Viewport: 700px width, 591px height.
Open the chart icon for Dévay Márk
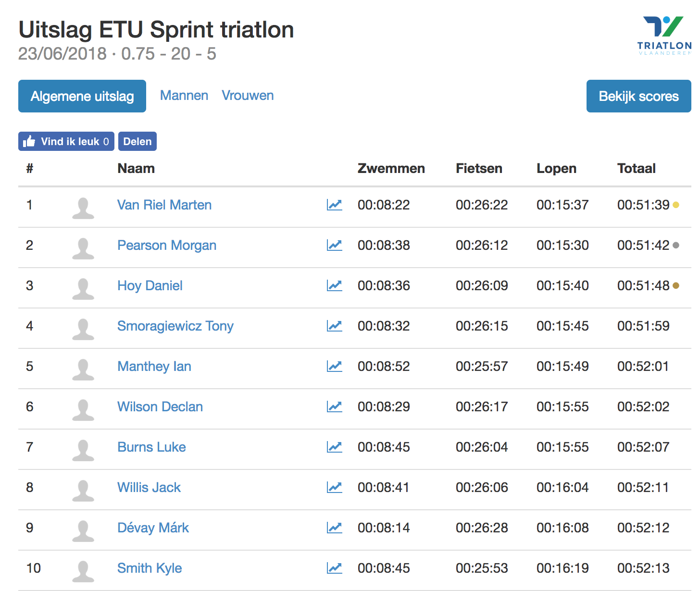coord(334,528)
